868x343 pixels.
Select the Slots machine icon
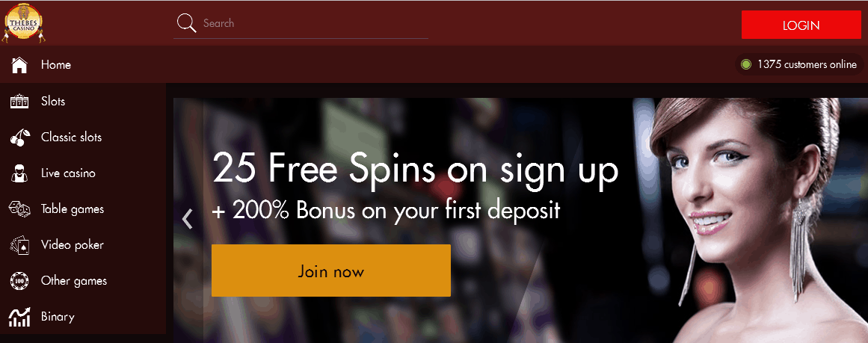pos(19,101)
